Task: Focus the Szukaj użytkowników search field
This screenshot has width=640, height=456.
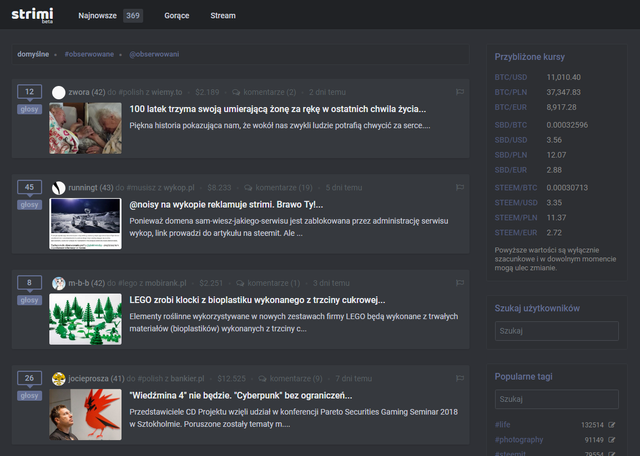Action: [x=557, y=331]
